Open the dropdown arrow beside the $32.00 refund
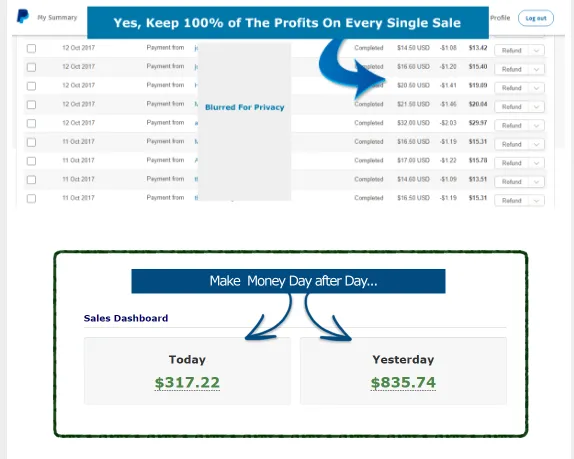Screen dimensions: 574x459 537,126
